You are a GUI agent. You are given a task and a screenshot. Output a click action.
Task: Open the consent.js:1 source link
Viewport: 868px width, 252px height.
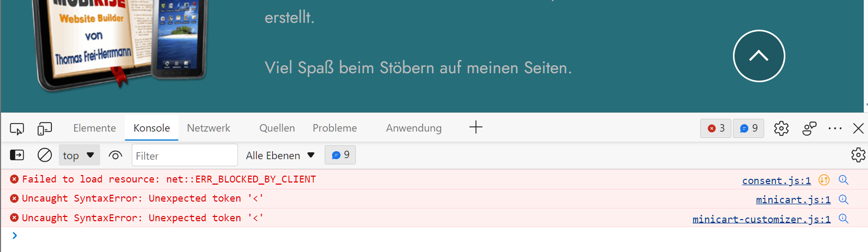coord(776,180)
